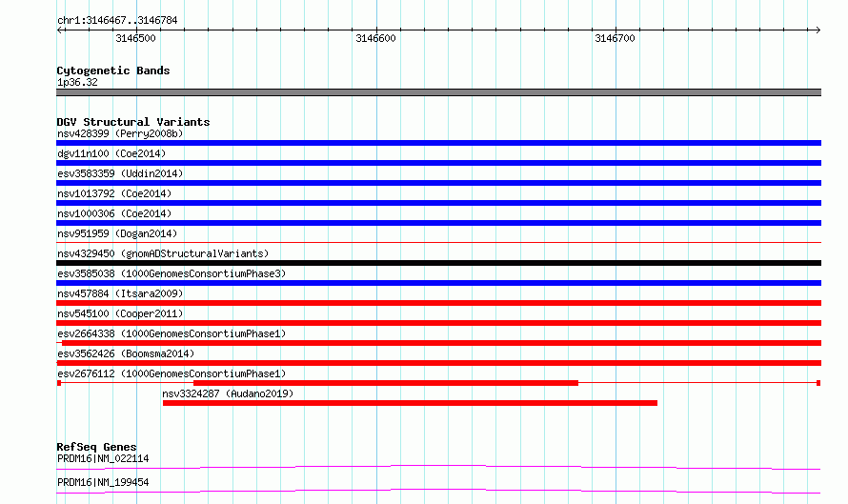
Task: Click the 1p36.32 band label
Action: (77, 82)
